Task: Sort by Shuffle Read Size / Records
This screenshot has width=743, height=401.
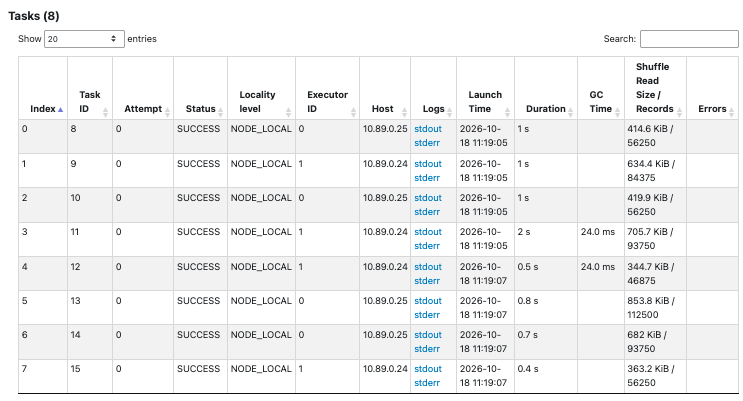Action: (655, 88)
